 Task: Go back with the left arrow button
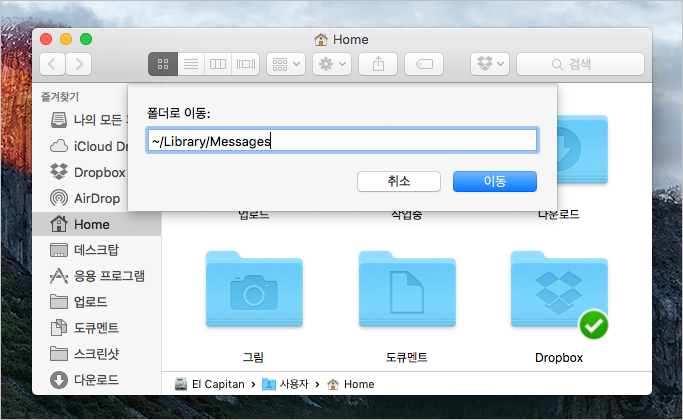(52, 64)
